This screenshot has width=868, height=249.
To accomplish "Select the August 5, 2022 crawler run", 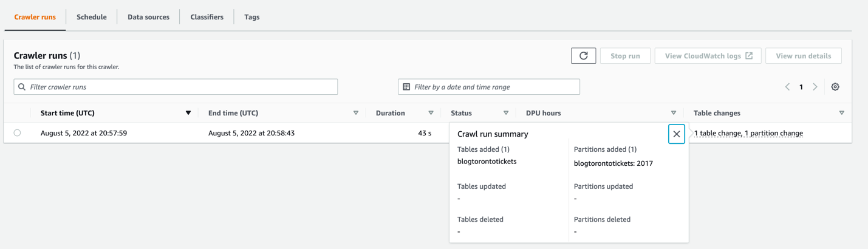I will tap(17, 133).
